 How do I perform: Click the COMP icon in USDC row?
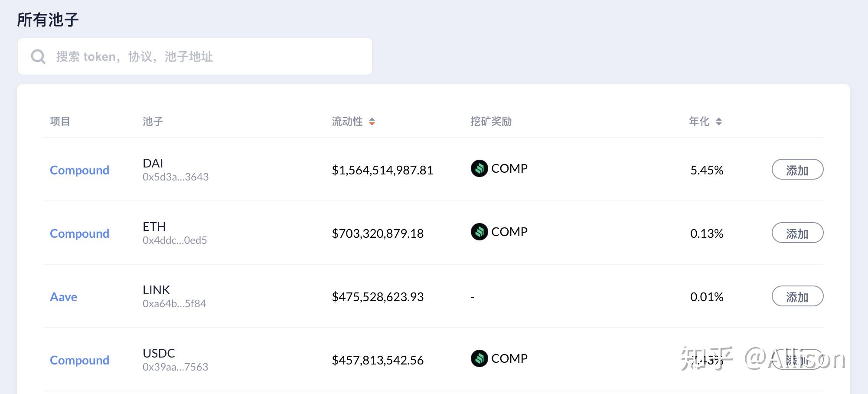point(479,358)
